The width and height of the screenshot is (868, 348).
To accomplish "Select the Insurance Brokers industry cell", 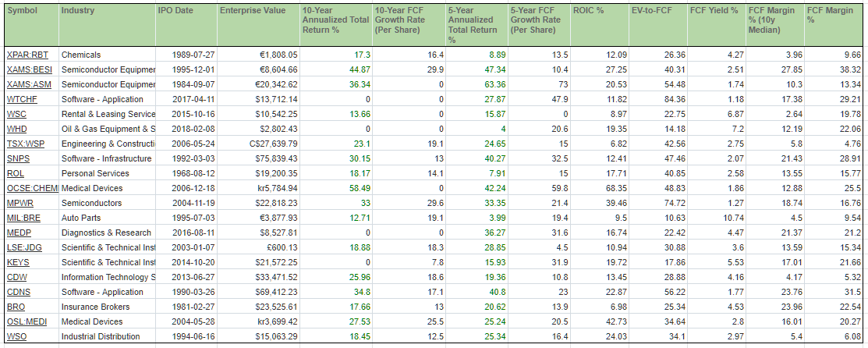I will (x=107, y=307).
